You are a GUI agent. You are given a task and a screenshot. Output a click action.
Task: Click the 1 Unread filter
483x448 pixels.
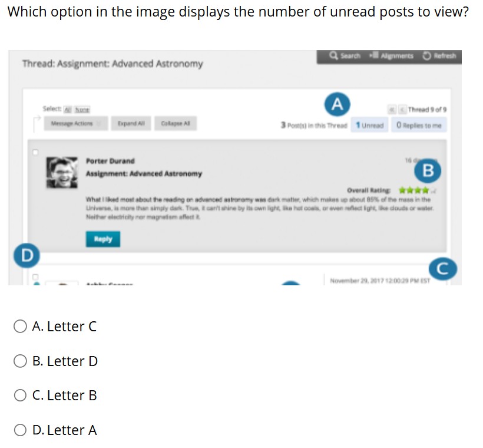pyautogui.click(x=369, y=125)
